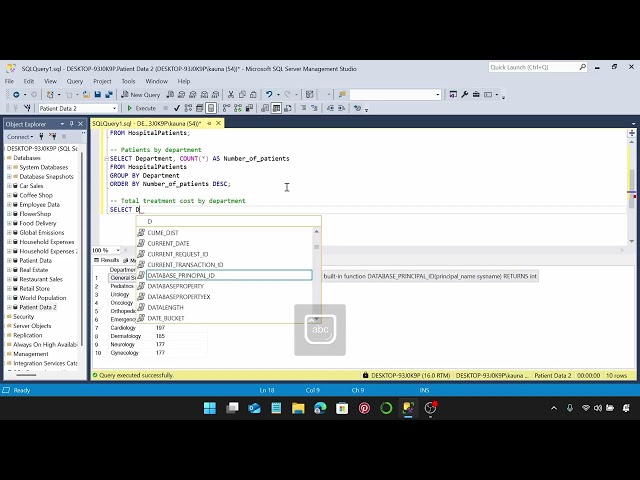Image resolution: width=640 pixels, height=480 pixels.
Task: Expand the Patient Data 2 database node
Action: click(9, 307)
